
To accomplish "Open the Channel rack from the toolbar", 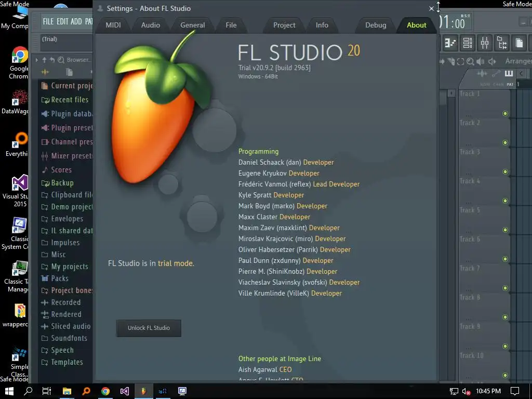I will pos(468,43).
